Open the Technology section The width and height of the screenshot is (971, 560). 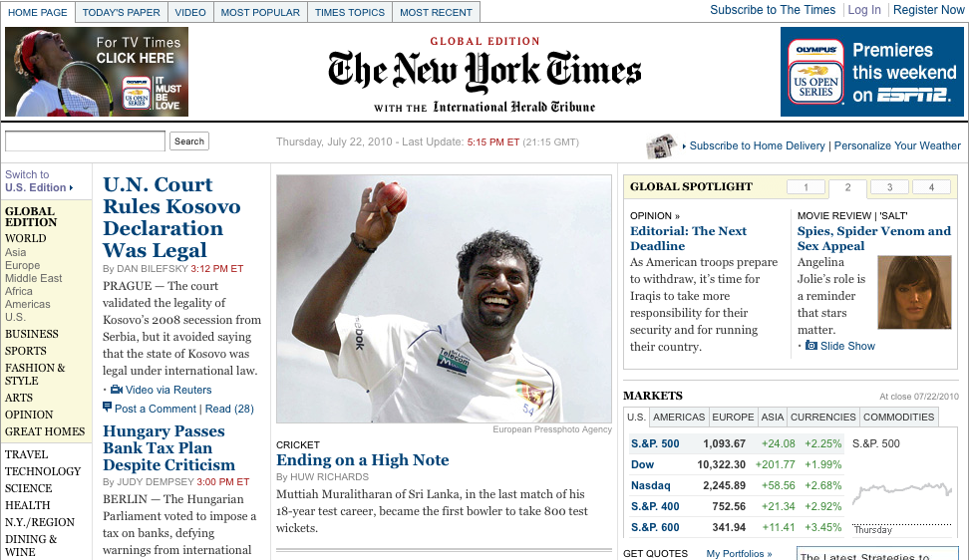(x=43, y=471)
